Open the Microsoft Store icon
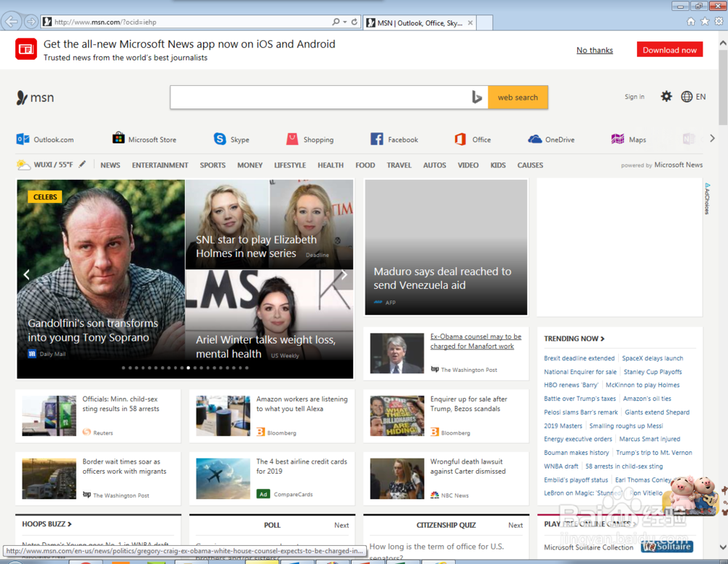The image size is (728, 564). (x=119, y=138)
